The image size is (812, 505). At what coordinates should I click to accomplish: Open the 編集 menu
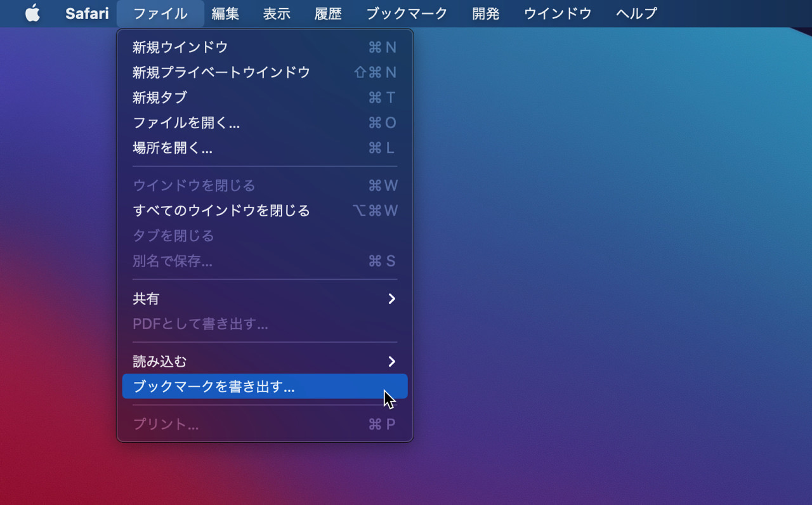[225, 13]
